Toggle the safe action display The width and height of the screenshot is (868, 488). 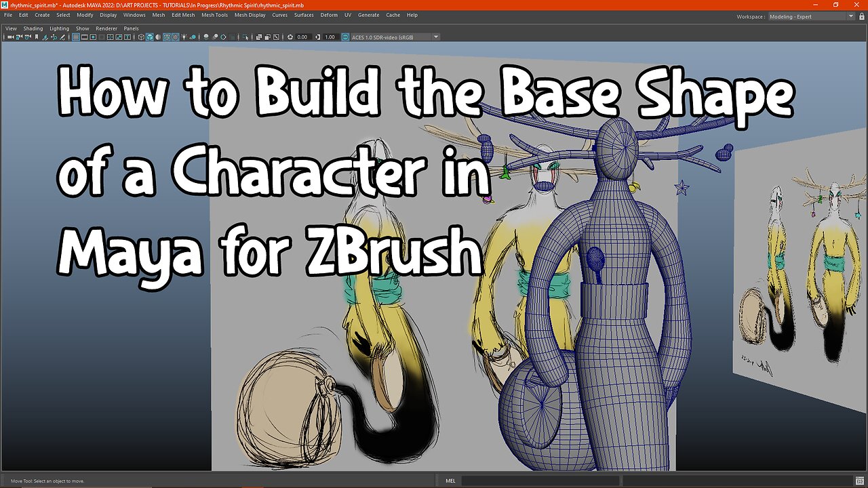coord(119,37)
